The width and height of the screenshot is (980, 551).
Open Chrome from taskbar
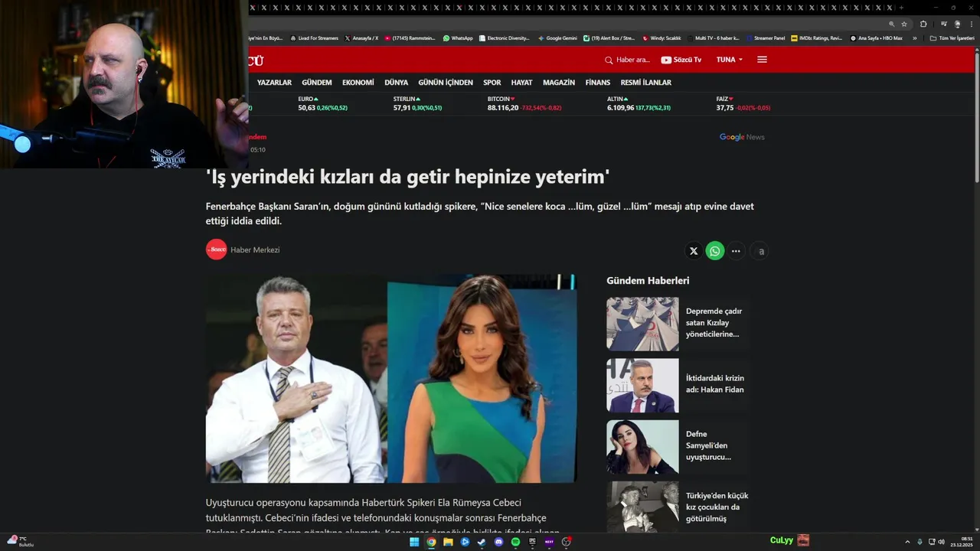coord(431,542)
